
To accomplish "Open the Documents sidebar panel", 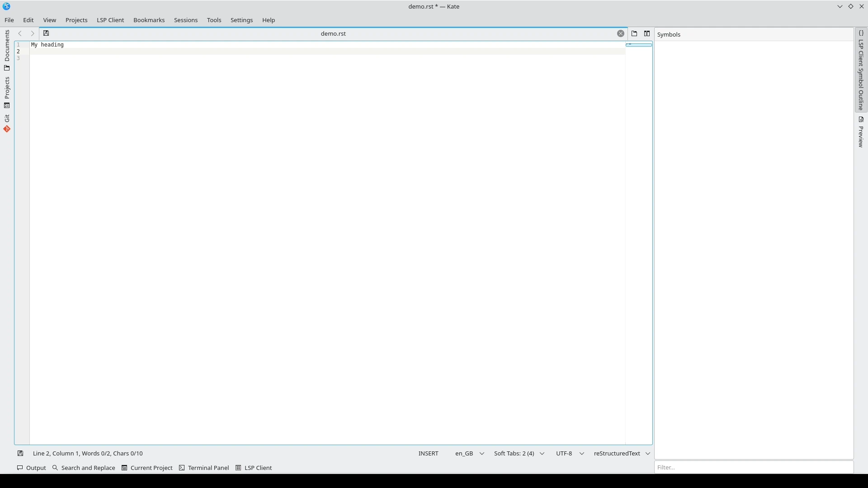I will (7, 50).
